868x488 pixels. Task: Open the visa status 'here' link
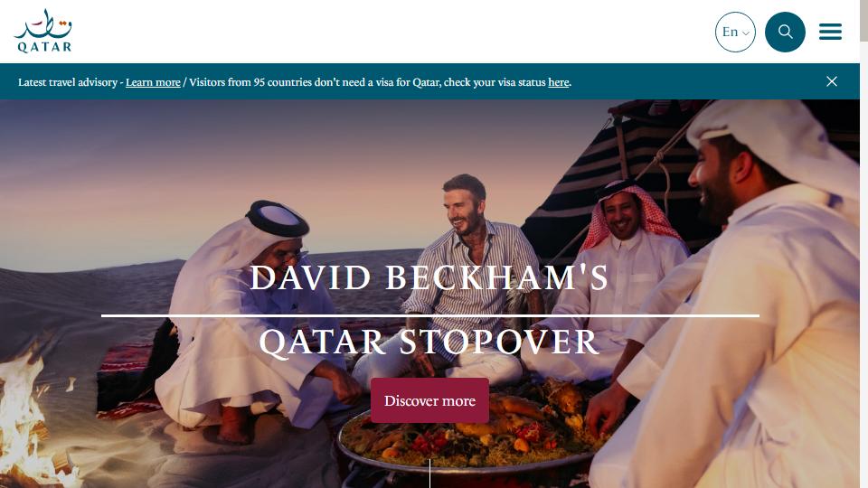pyautogui.click(x=558, y=82)
